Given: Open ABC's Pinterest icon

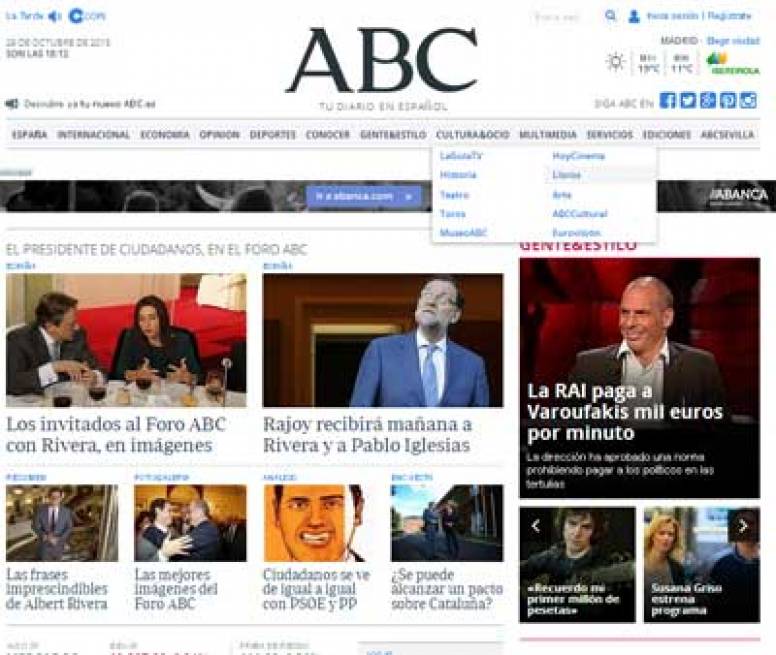Looking at the screenshot, I should click(728, 100).
